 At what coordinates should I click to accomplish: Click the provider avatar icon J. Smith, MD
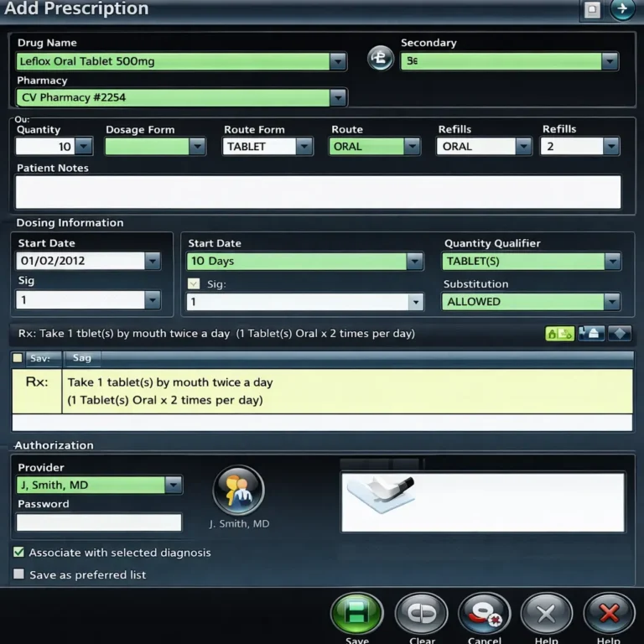(238, 490)
